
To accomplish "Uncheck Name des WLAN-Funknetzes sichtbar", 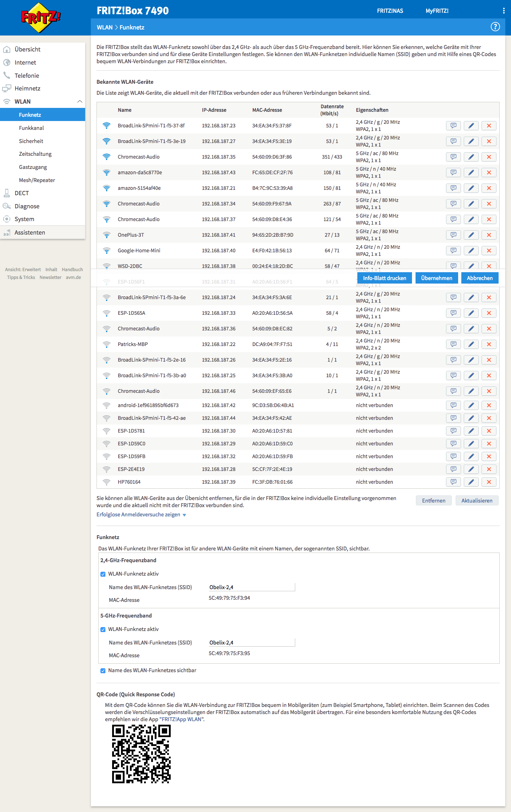I will coord(103,671).
